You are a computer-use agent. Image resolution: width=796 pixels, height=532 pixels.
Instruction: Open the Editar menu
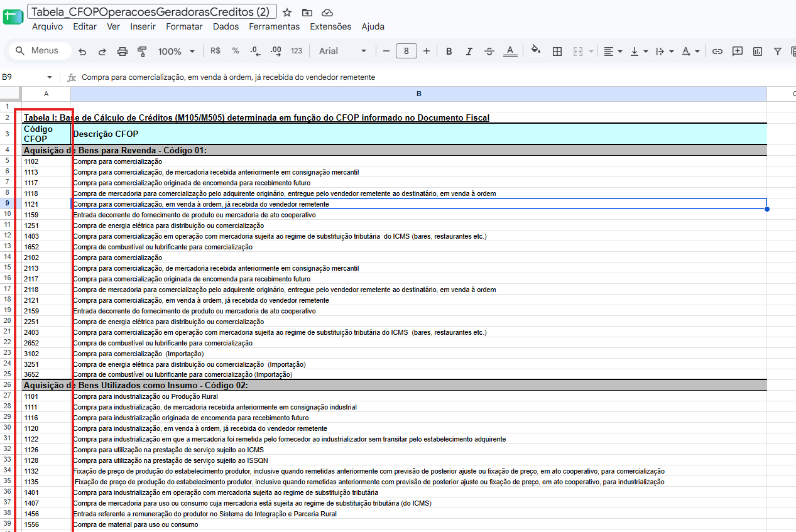85,26
